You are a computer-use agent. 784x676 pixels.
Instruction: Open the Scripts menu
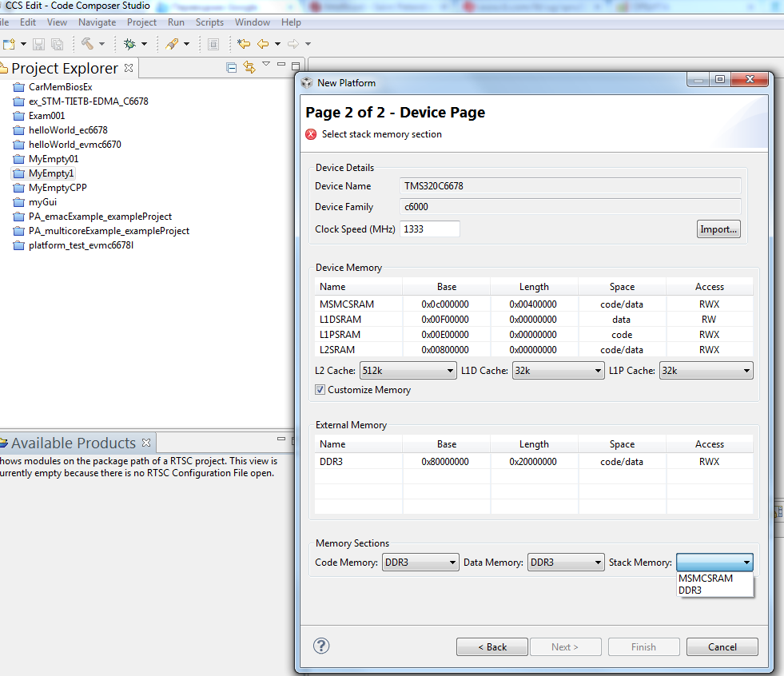[209, 22]
